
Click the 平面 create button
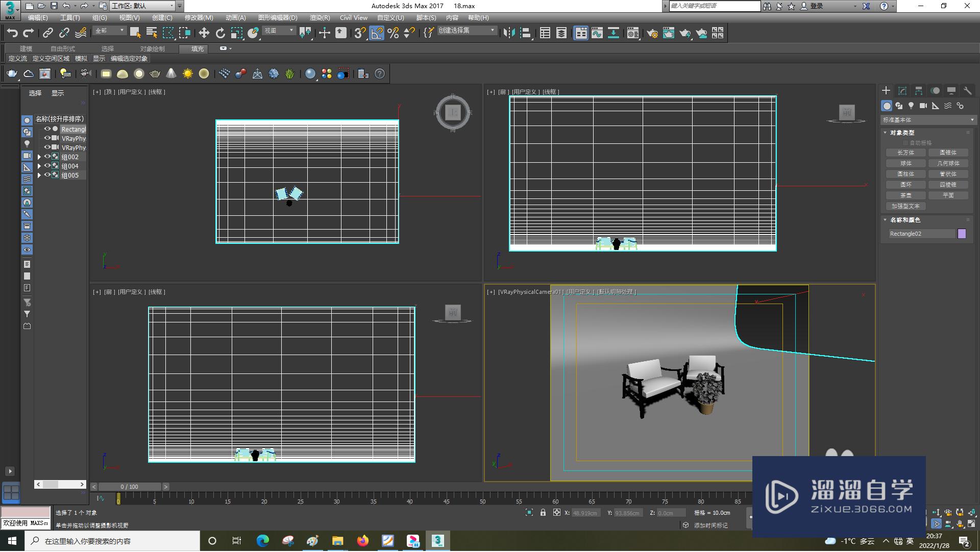tap(948, 195)
